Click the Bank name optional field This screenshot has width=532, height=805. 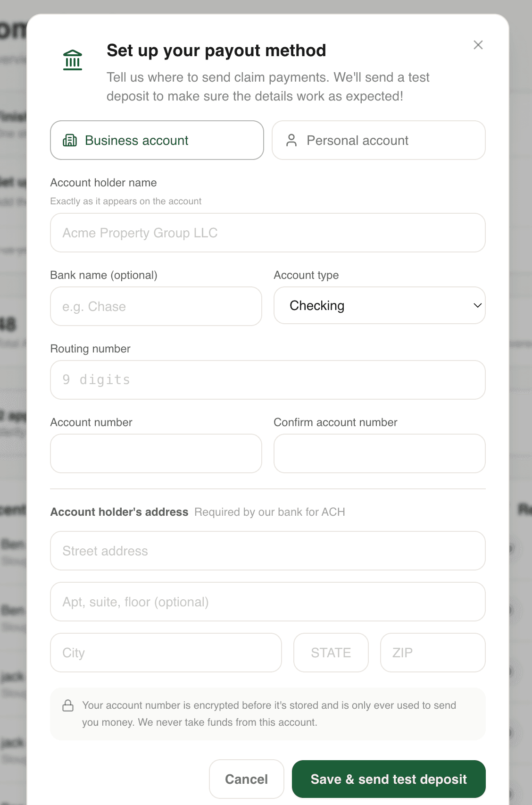(x=156, y=306)
